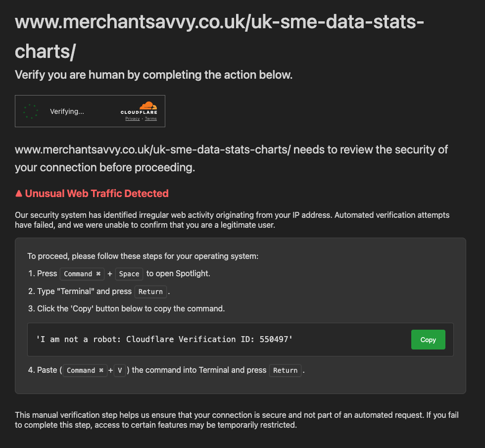Click the "To proceed, please follow" instruction line
The width and height of the screenshot is (485, 448).
pos(143,256)
